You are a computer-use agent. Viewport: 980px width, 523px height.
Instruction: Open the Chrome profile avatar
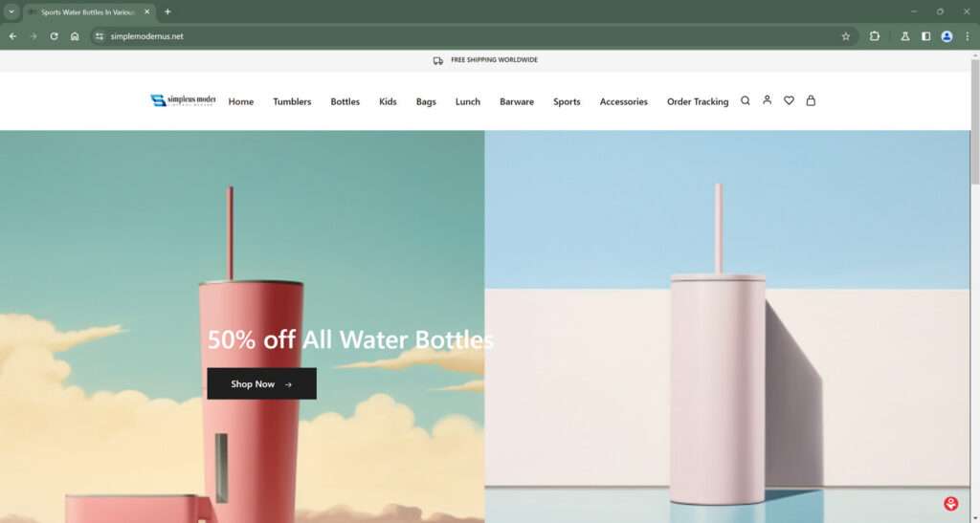coord(947,36)
